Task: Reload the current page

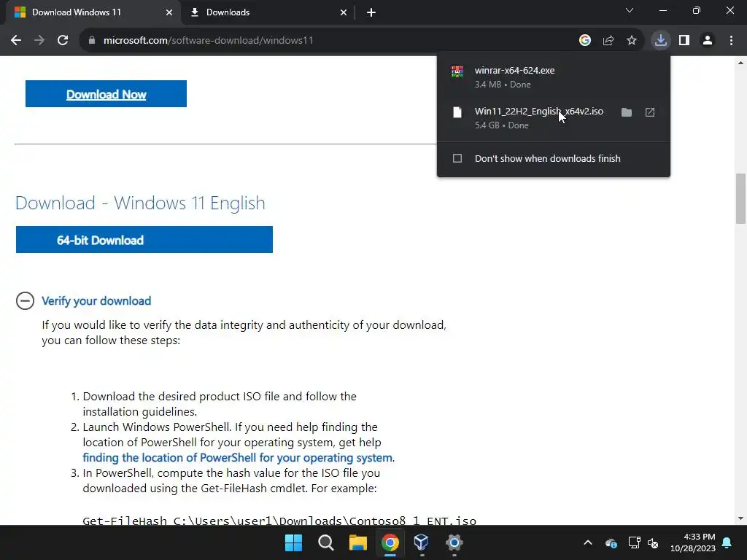Action: pos(63,41)
